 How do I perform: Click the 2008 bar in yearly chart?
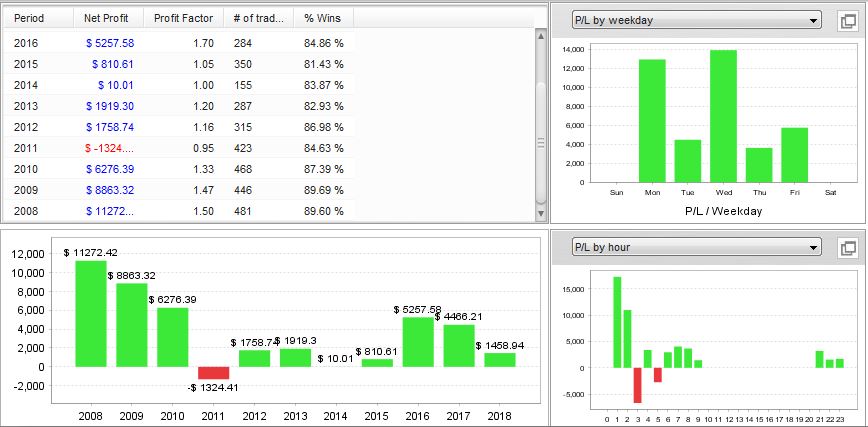91,313
